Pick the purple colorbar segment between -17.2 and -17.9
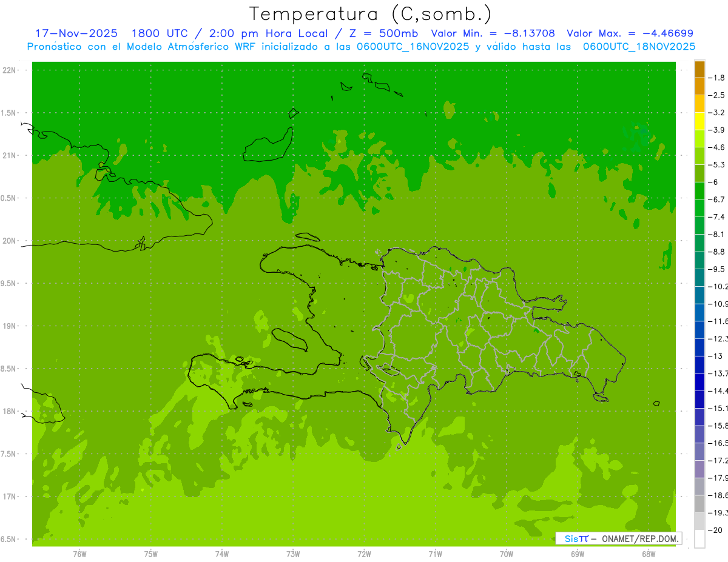This screenshot has width=728, height=562. tap(699, 469)
